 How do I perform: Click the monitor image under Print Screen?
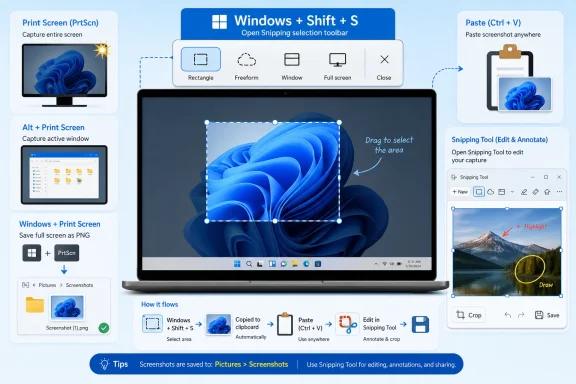point(64,75)
